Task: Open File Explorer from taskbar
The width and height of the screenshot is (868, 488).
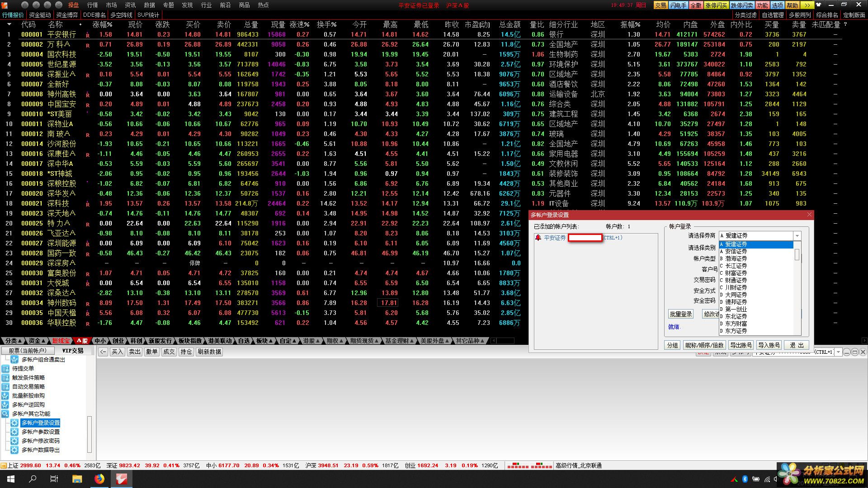Action: pos(77,479)
